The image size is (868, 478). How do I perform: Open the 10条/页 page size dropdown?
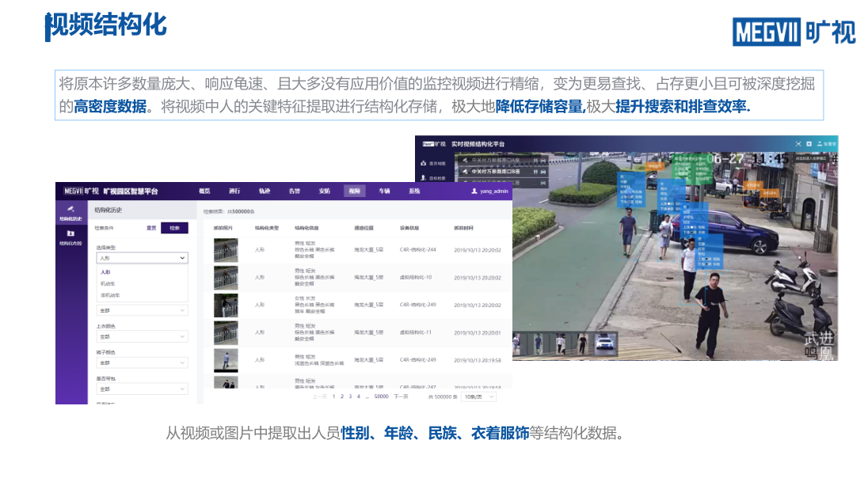[x=478, y=396]
